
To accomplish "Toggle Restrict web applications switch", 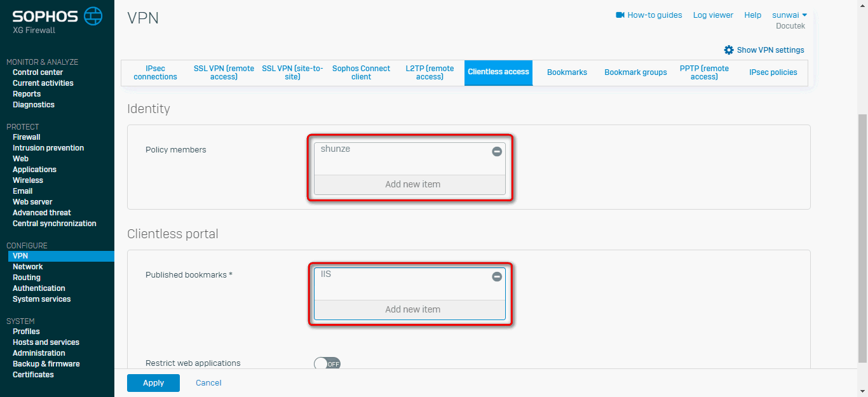I will 328,364.
